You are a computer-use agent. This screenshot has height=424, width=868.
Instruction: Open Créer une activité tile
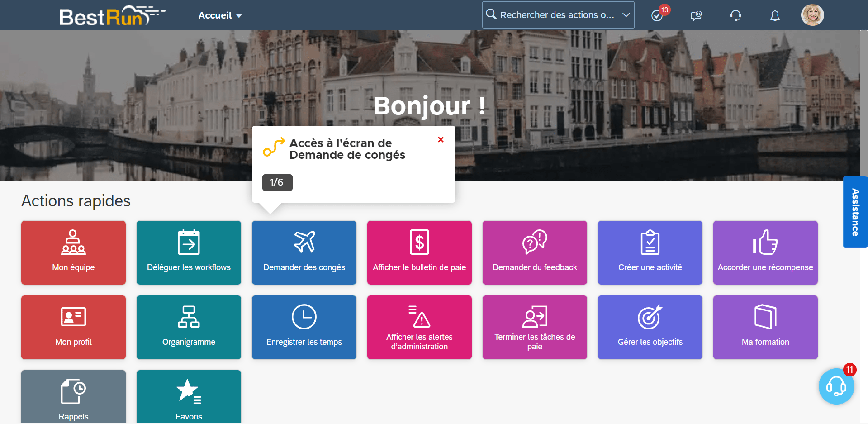point(650,252)
